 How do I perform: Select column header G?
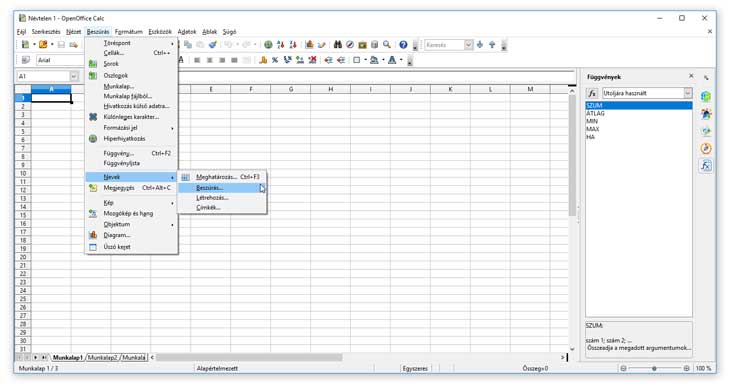(291, 89)
